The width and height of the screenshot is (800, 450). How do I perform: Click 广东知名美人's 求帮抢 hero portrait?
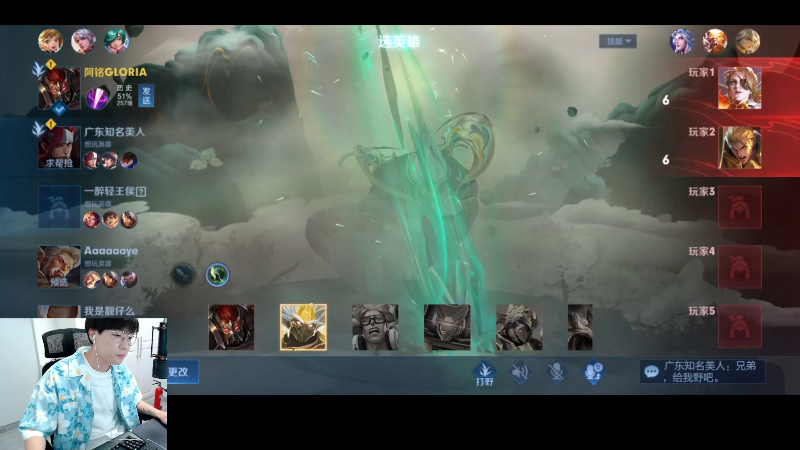(x=59, y=147)
